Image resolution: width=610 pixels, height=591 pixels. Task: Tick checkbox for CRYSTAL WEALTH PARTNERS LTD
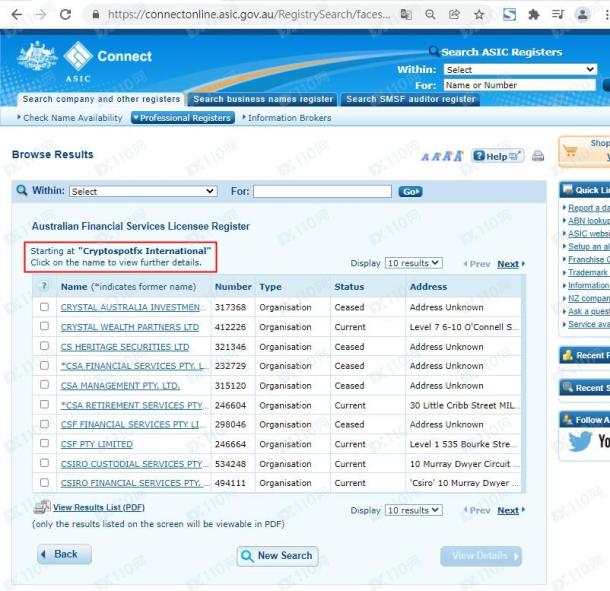pyautogui.click(x=44, y=326)
